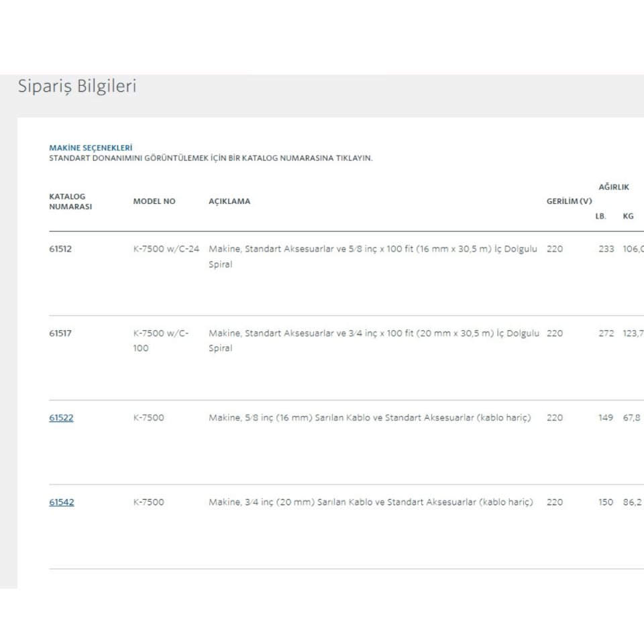Click the 149 lb weight value

tap(606, 417)
